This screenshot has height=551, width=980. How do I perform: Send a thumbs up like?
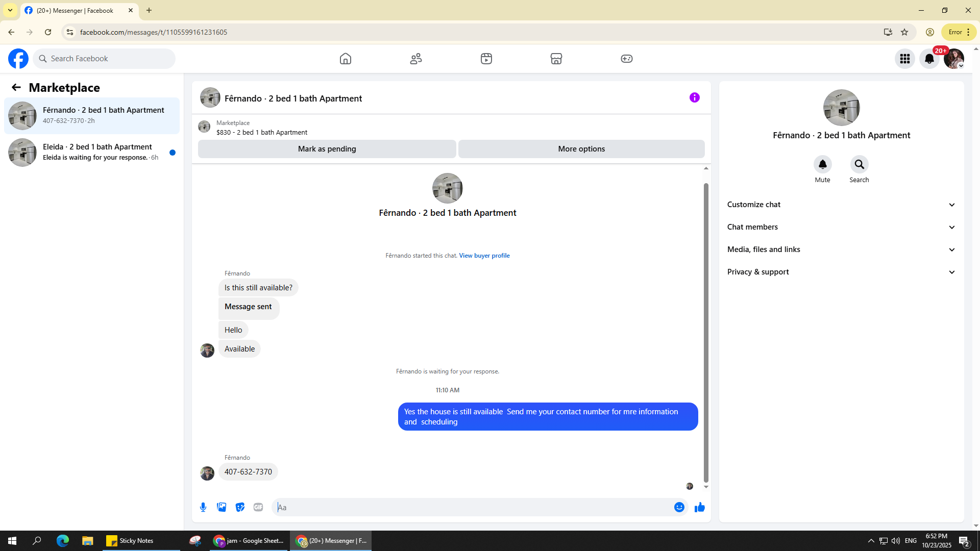click(699, 507)
